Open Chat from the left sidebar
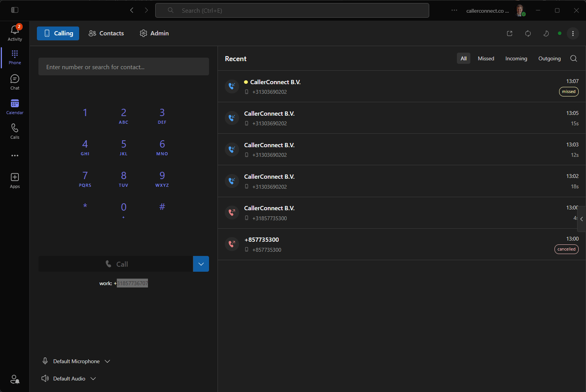586x392 pixels. tap(15, 81)
